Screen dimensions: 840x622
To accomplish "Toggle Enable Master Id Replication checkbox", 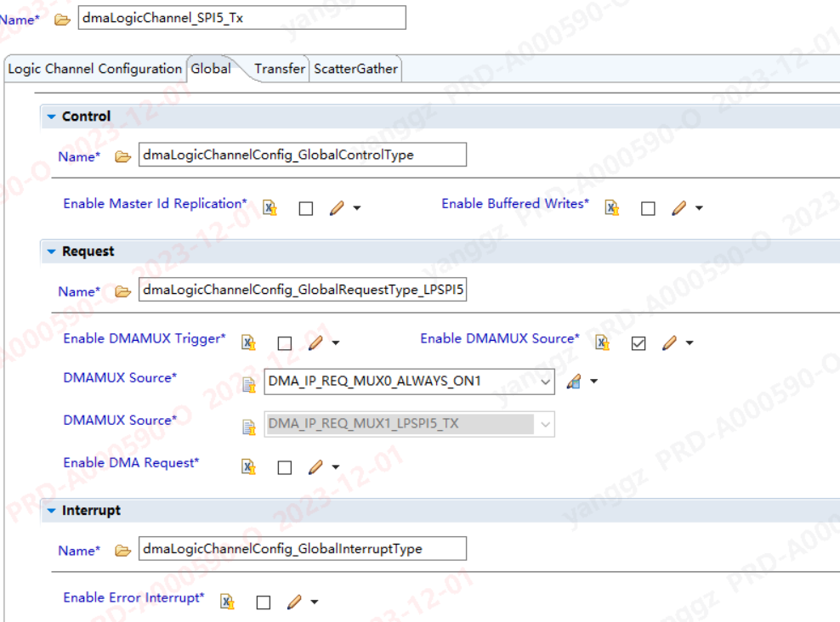I will [x=306, y=208].
